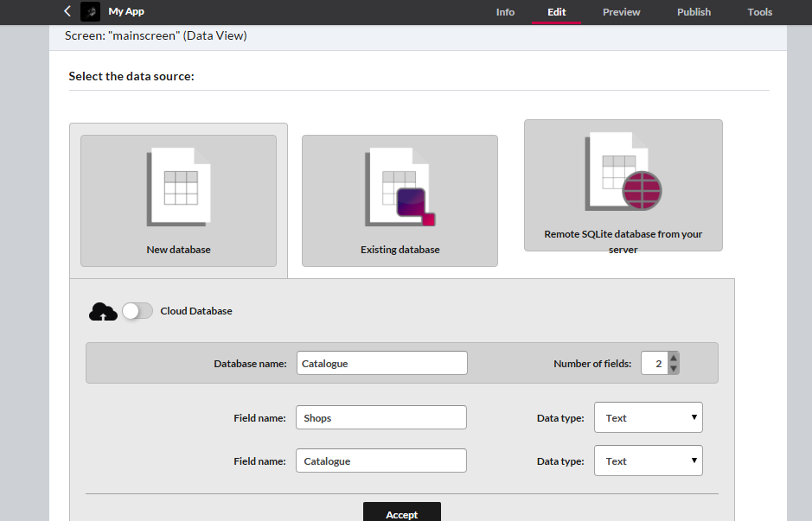
Task: Go to the Publish tab
Action: pyautogui.click(x=694, y=12)
